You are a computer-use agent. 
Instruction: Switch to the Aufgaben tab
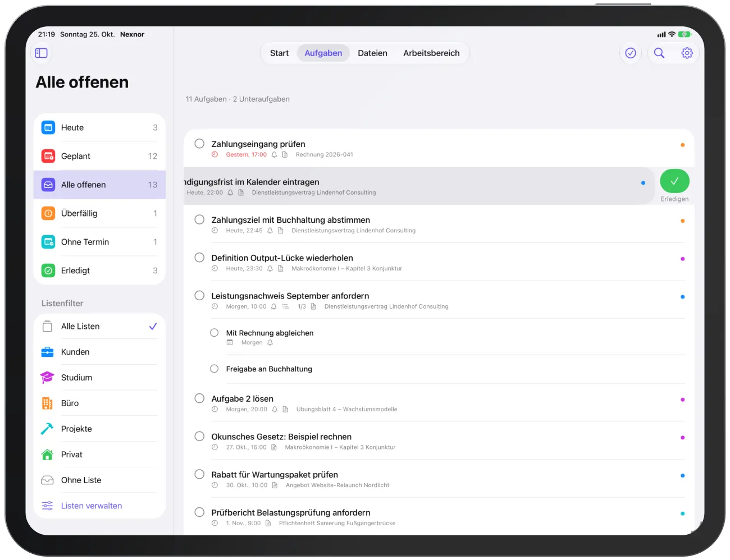click(x=323, y=53)
